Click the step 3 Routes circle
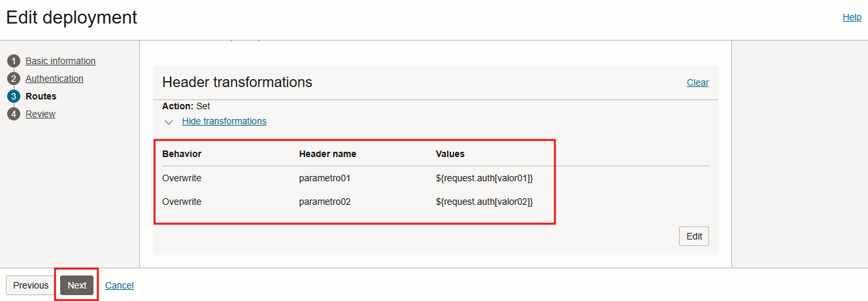The width and height of the screenshot is (868, 301). [x=13, y=96]
